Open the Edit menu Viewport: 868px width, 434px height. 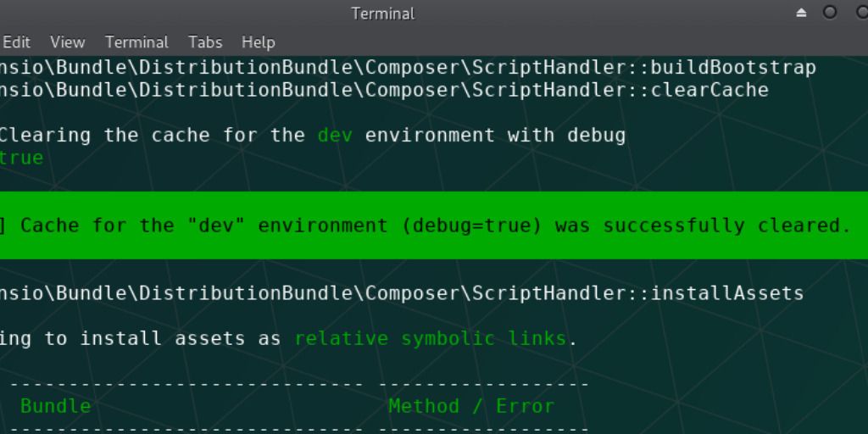(17, 42)
